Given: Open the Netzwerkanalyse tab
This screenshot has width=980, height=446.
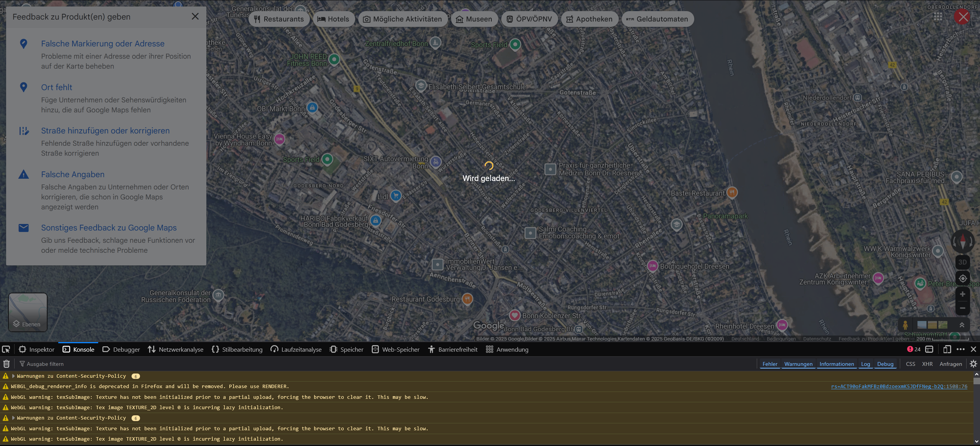Looking at the screenshot, I should pyautogui.click(x=176, y=349).
